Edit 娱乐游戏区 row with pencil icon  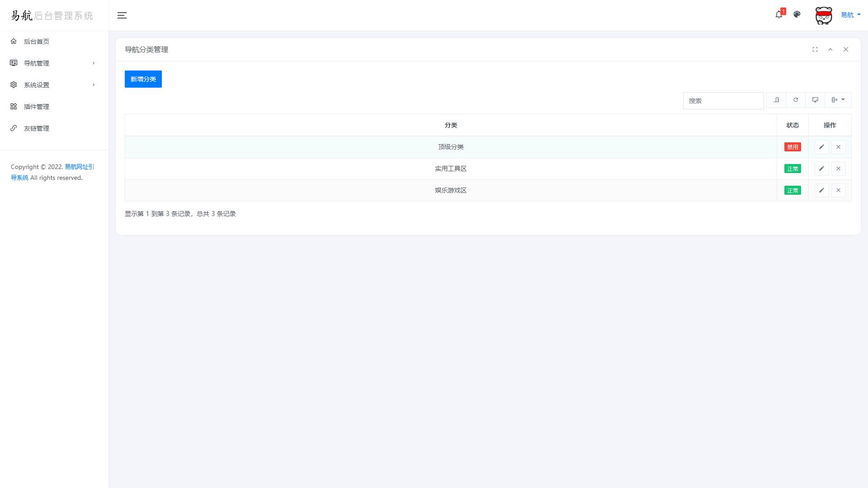point(821,190)
